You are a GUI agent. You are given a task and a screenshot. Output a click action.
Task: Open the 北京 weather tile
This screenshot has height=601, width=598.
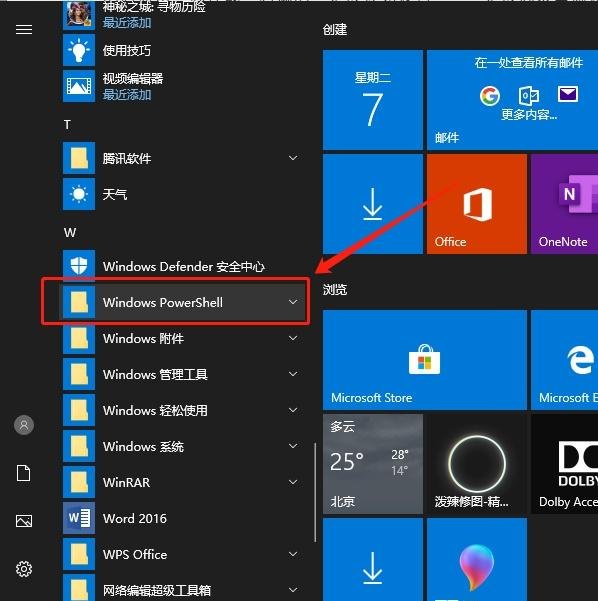pos(373,464)
